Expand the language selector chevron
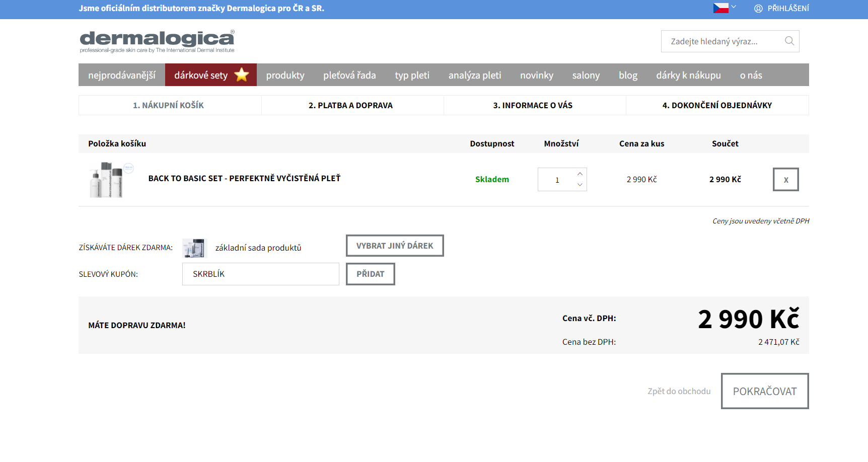Screen dimensions: 868x462 [x=734, y=7]
